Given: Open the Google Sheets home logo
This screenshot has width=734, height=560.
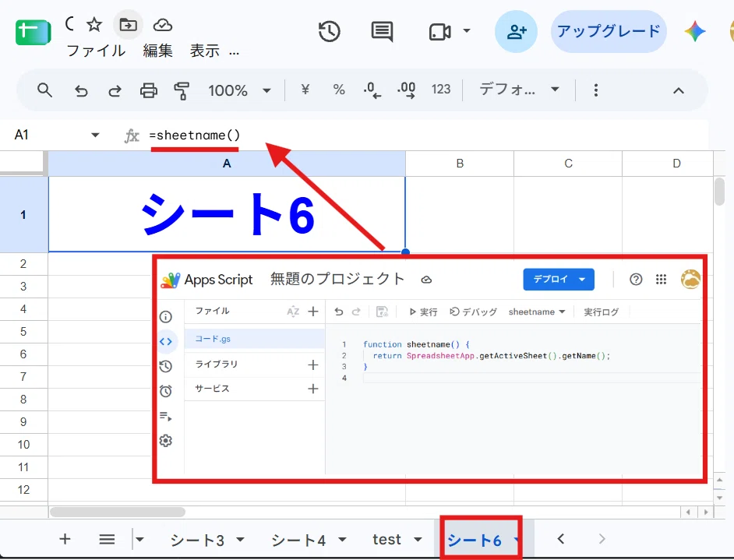Looking at the screenshot, I should click(x=33, y=32).
